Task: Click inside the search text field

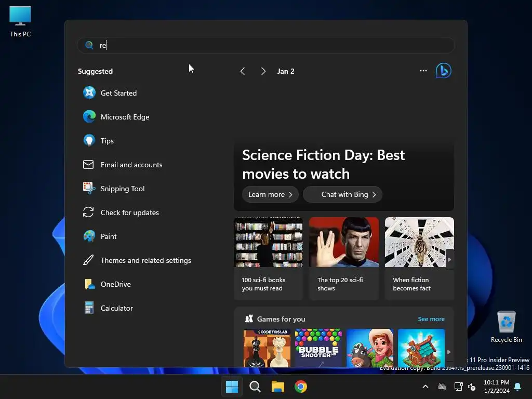Action: (x=265, y=45)
